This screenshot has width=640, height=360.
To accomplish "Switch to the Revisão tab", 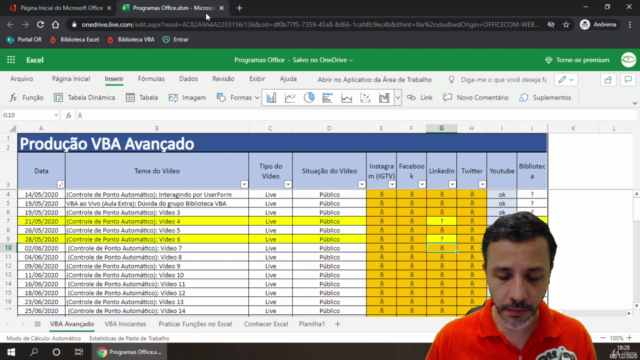I will (x=223, y=79).
